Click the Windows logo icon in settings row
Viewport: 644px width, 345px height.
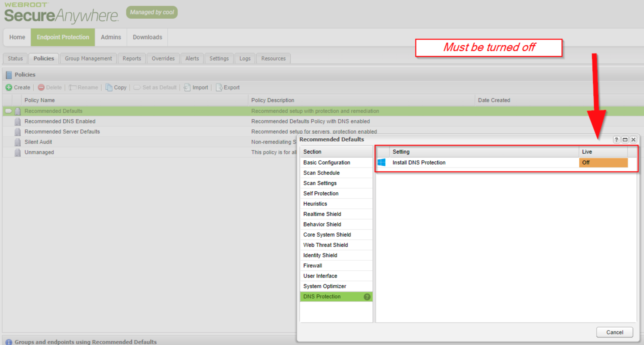tap(381, 162)
